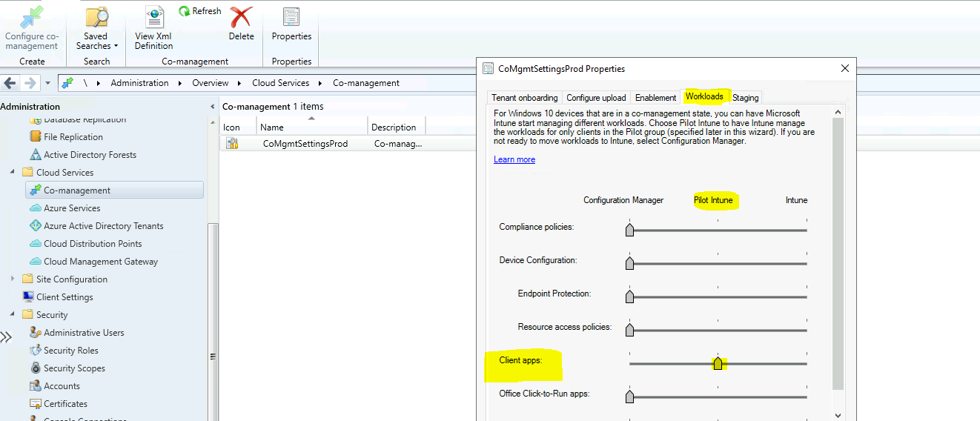Click Cloud Services in breadcrumb

tap(280, 83)
